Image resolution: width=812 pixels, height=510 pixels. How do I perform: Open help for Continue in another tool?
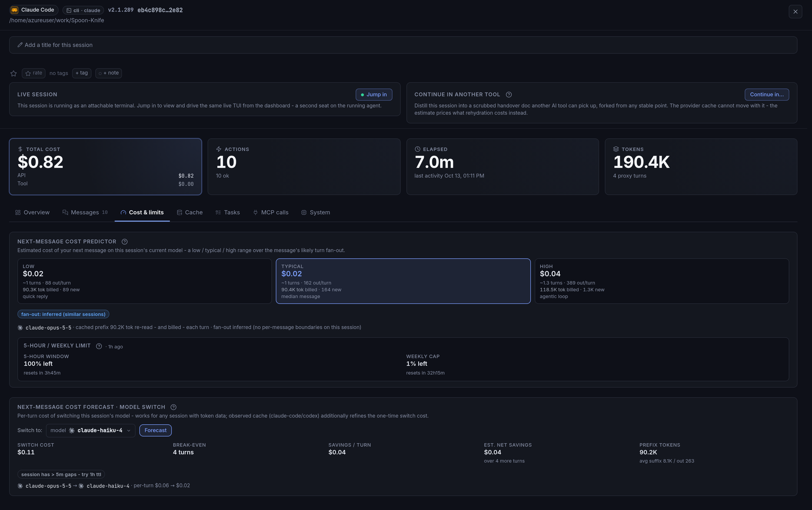pyautogui.click(x=509, y=95)
